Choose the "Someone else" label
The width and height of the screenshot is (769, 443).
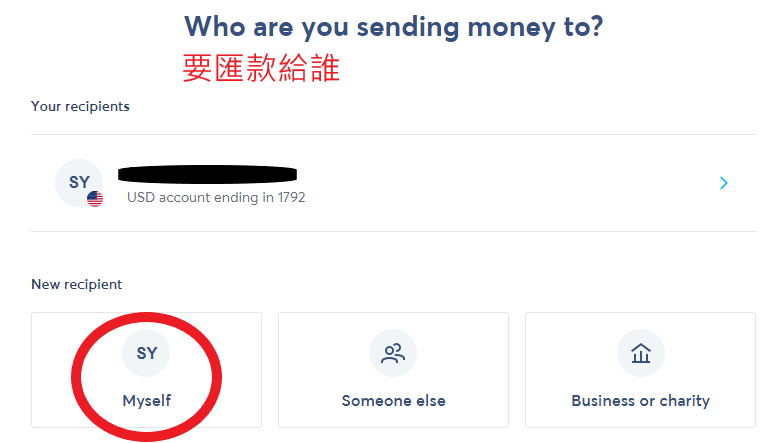click(x=393, y=400)
